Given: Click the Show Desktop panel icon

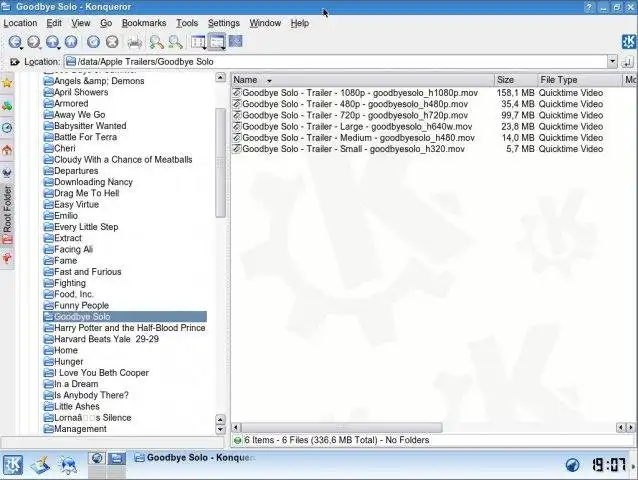Looking at the screenshot, I should point(40,465).
